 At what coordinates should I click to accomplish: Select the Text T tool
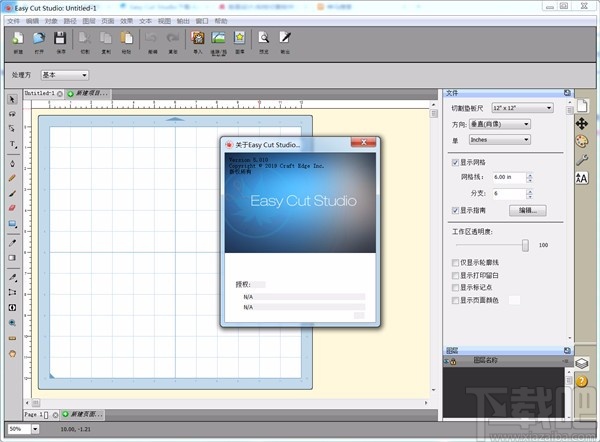(x=12, y=144)
